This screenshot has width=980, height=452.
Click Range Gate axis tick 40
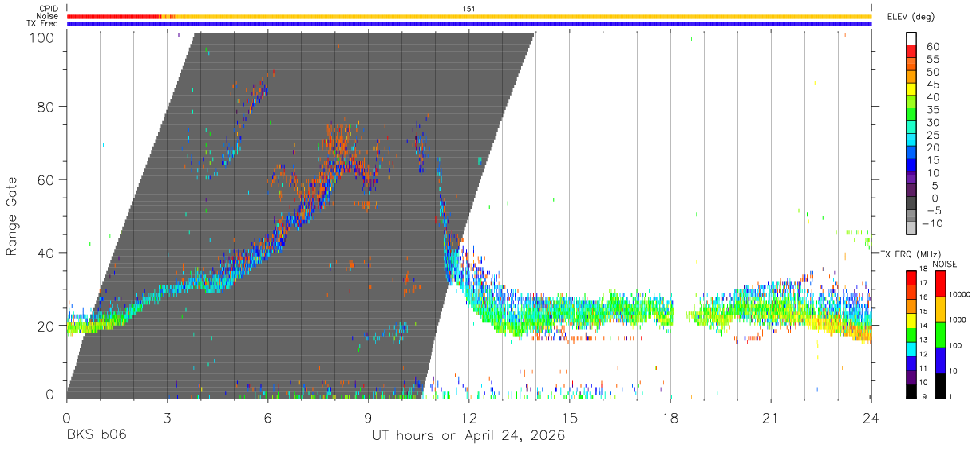point(46,253)
